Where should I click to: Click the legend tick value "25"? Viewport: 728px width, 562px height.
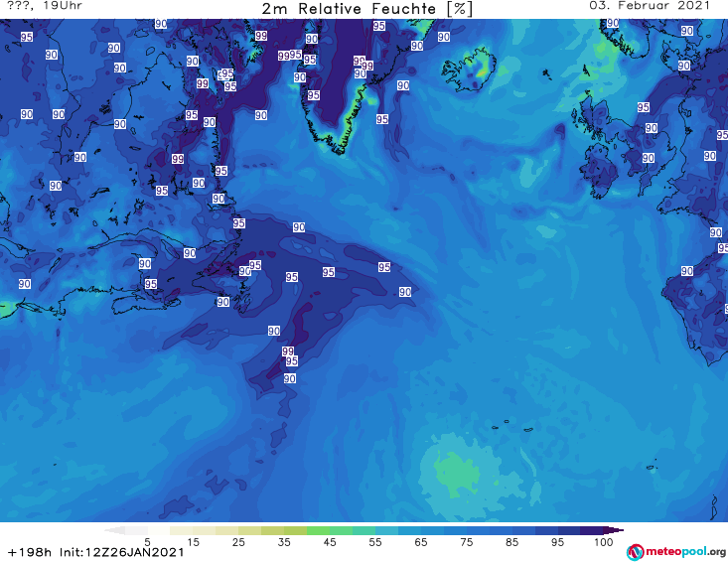tap(238, 542)
